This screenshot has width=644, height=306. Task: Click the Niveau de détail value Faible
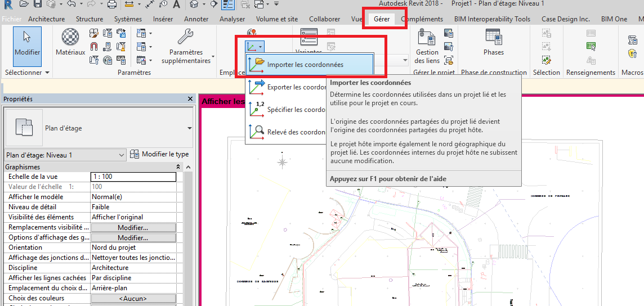[133, 207]
